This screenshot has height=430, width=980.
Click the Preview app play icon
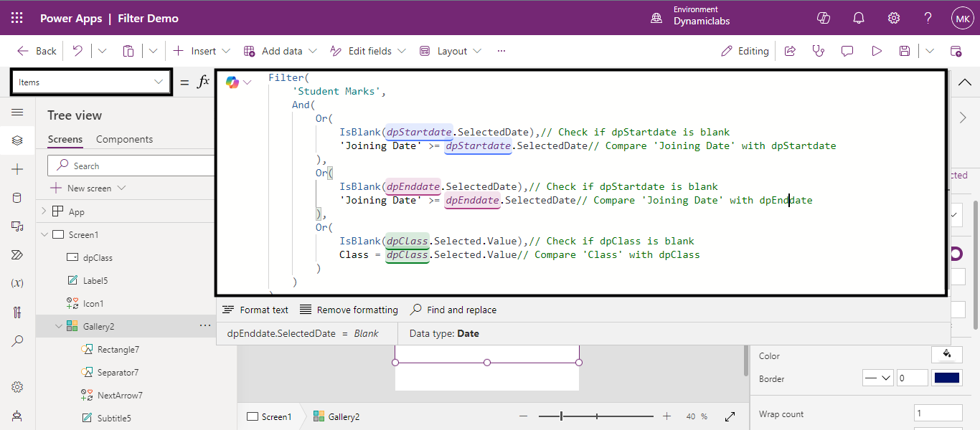[x=876, y=51]
